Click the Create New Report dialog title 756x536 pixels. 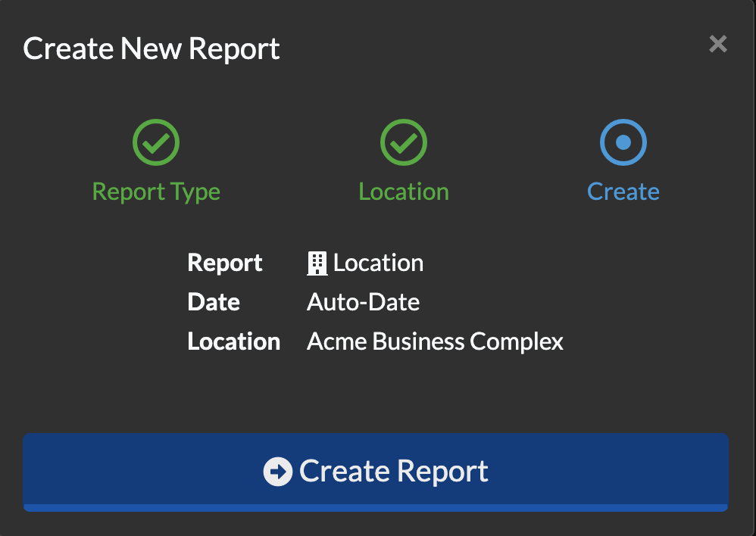click(x=152, y=48)
